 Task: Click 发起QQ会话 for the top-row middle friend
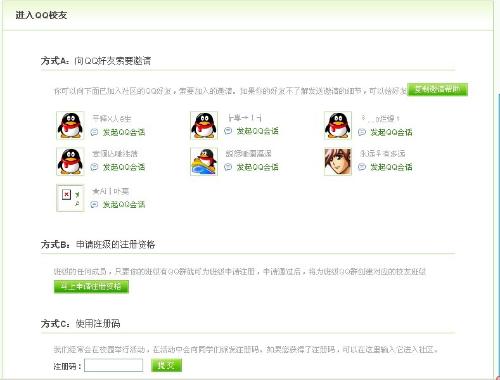coord(257,131)
